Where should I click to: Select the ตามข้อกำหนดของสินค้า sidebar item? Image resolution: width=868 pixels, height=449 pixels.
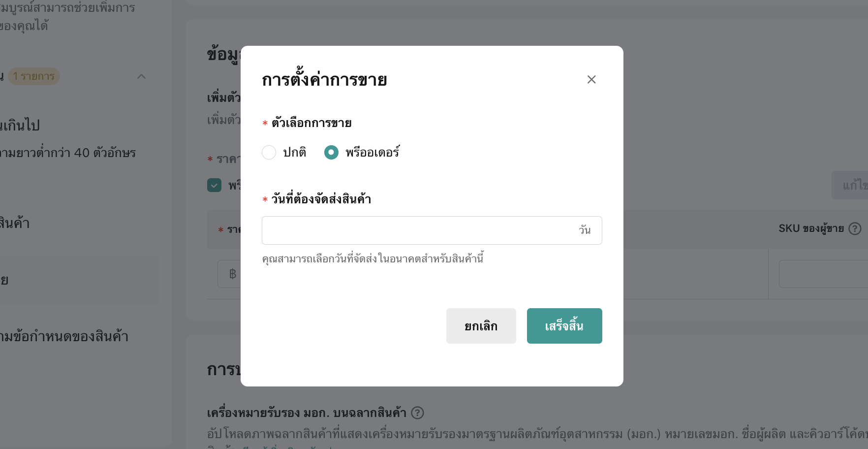64,337
